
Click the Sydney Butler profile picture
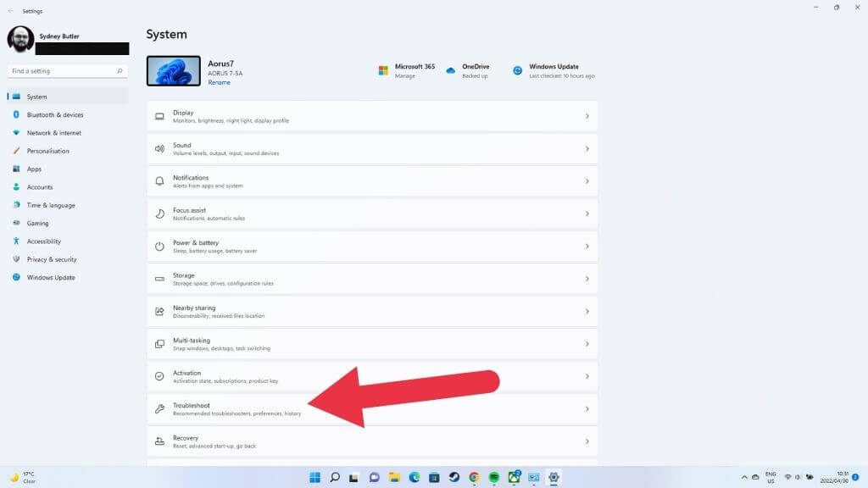[20, 39]
